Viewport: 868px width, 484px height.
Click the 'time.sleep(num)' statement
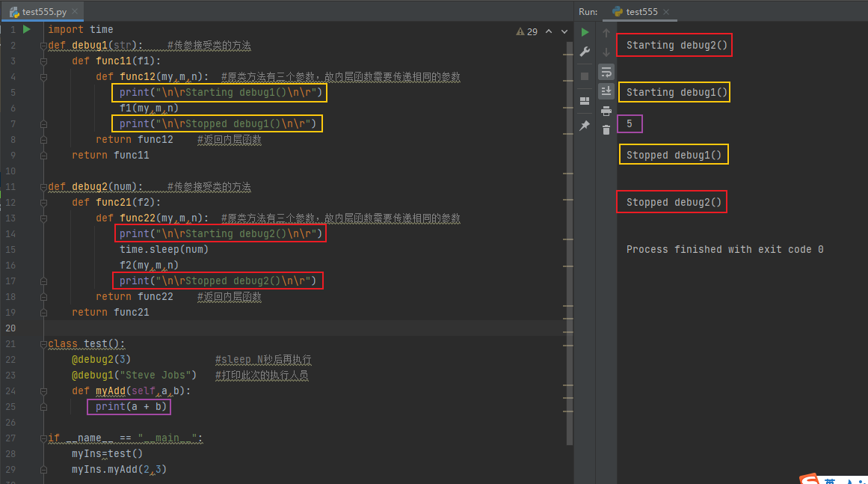[x=164, y=250]
